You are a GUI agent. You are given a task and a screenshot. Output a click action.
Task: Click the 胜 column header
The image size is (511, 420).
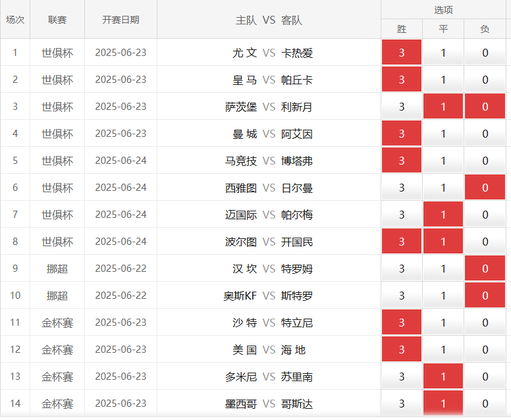[x=402, y=29]
